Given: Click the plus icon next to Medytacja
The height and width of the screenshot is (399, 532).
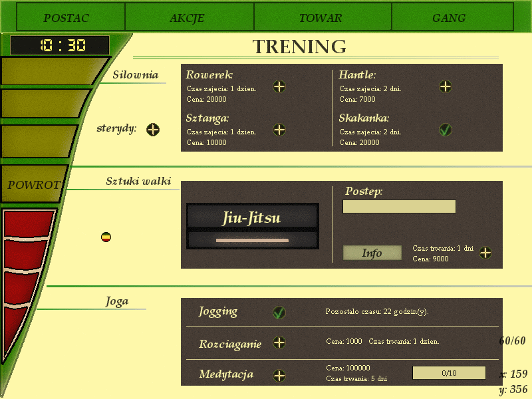Looking at the screenshot, I should (279, 375).
